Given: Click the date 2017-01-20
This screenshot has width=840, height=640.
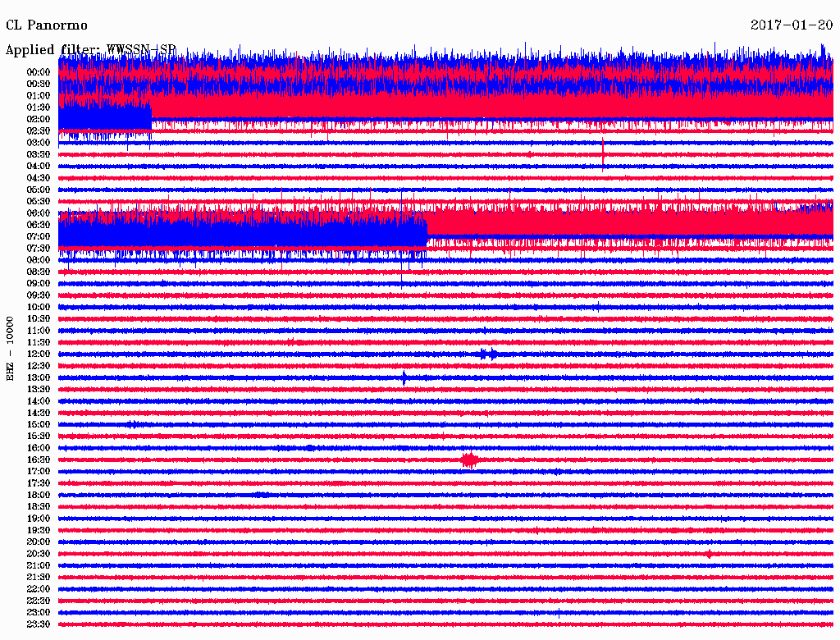Looking at the screenshot, I should point(792,25).
